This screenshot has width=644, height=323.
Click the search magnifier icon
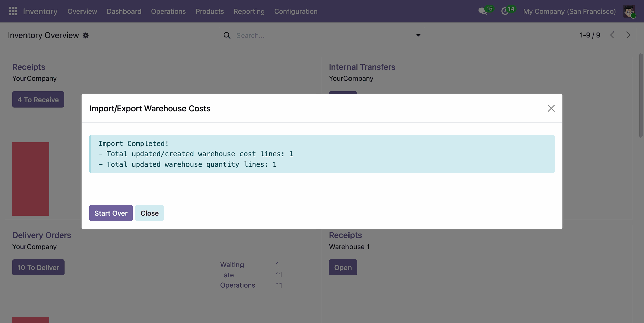(x=227, y=35)
